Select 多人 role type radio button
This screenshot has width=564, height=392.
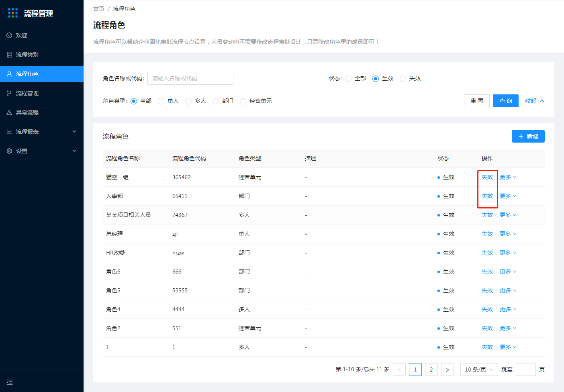[188, 101]
